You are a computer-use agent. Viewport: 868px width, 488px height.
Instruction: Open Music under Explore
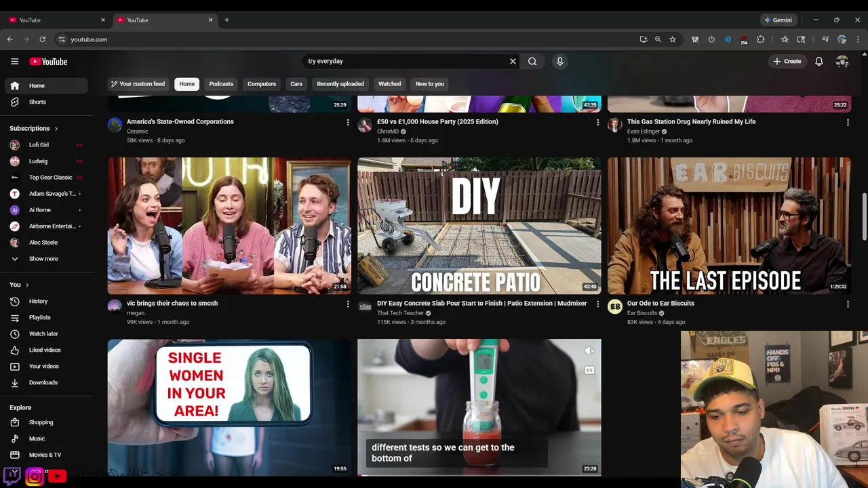tap(47, 439)
